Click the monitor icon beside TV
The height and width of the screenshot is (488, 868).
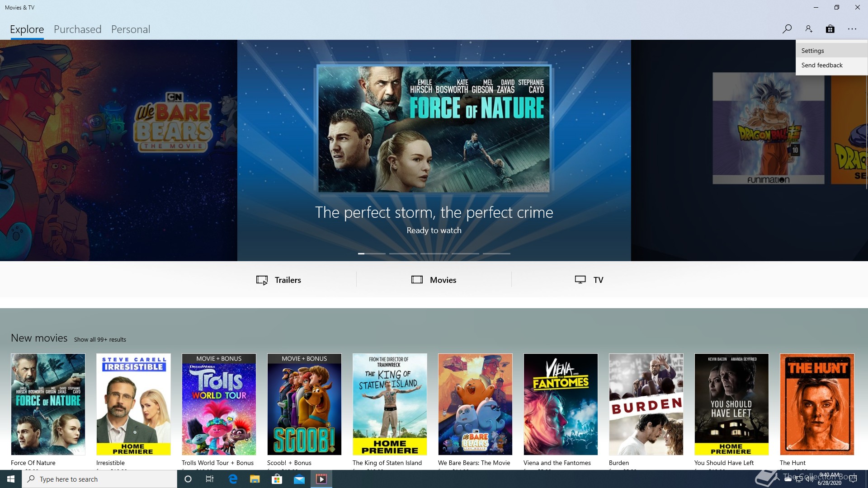coord(580,280)
